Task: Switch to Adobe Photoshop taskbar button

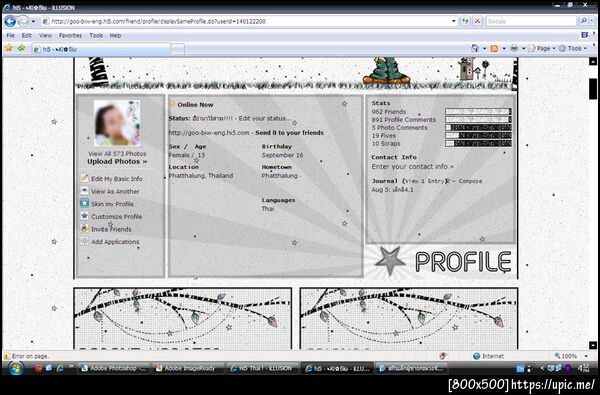Action: pyautogui.click(x=114, y=369)
